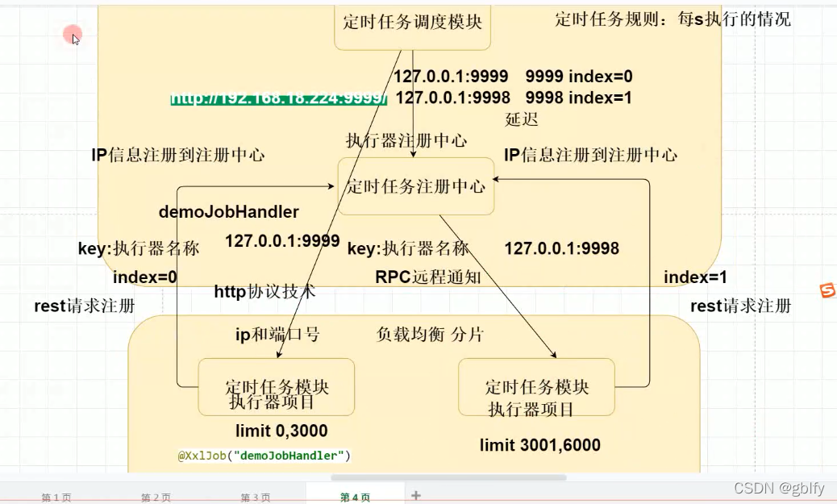Click the + button to add a new sheet

415,495
